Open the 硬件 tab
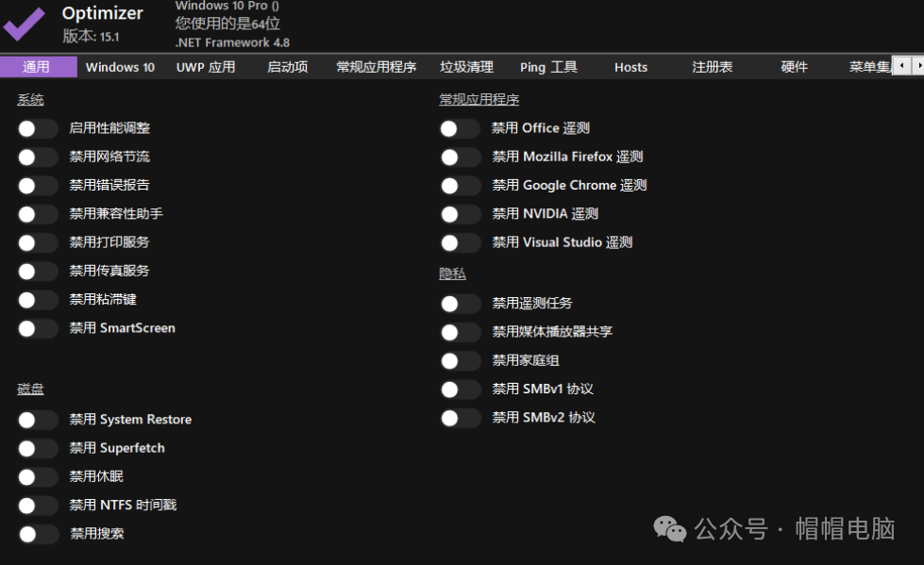This screenshot has height=565, width=924. tap(795, 67)
